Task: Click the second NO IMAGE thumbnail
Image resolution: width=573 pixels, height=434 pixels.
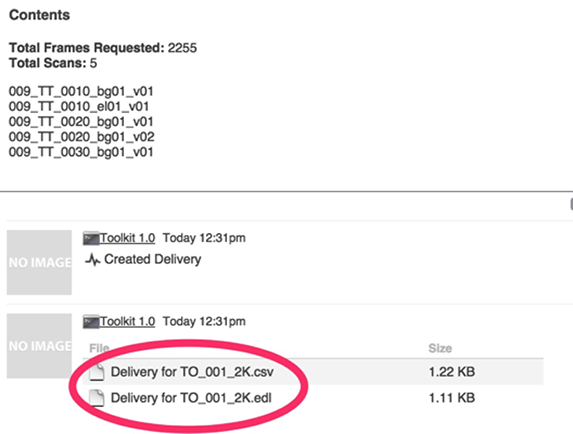Action: pyautogui.click(x=39, y=346)
